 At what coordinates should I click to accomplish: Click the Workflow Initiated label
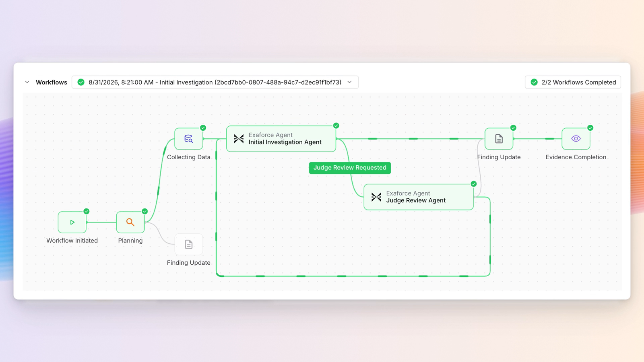point(72,241)
